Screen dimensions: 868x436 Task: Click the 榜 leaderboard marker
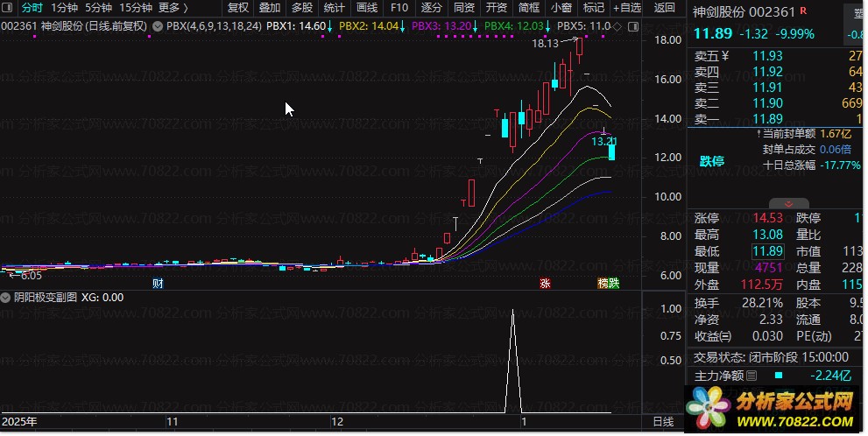(603, 284)
